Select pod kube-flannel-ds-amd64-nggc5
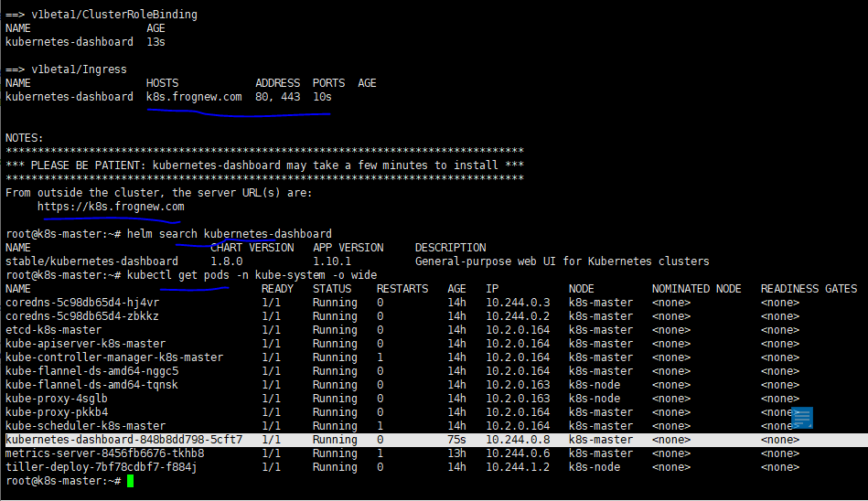Viewport: 868px width, 501px height. click(91, 371)
